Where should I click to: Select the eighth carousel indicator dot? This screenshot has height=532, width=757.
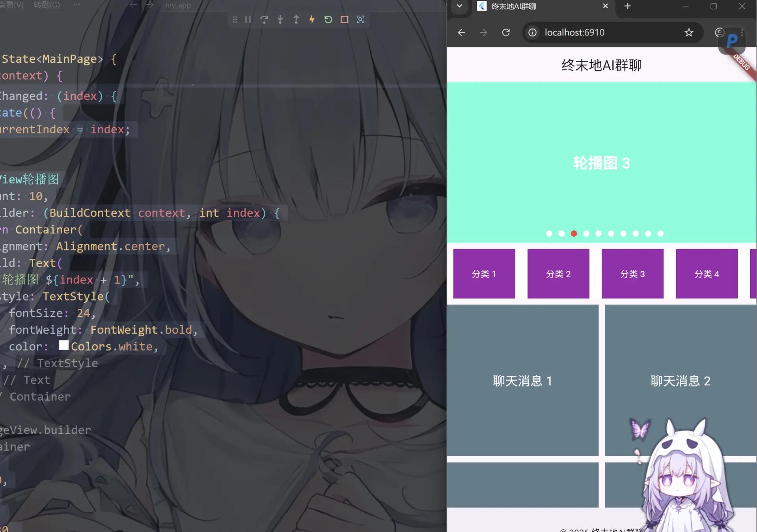tap(636, 233)
